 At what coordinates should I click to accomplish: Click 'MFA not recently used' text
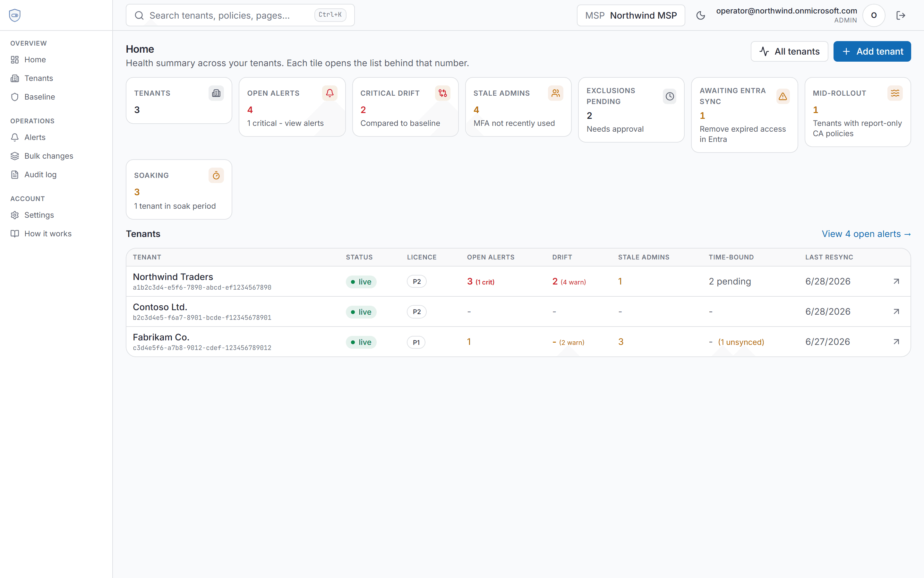click(x=514, y=123)
